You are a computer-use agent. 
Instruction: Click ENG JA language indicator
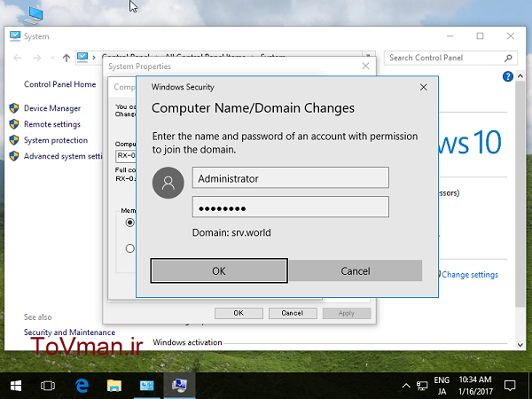442,386
